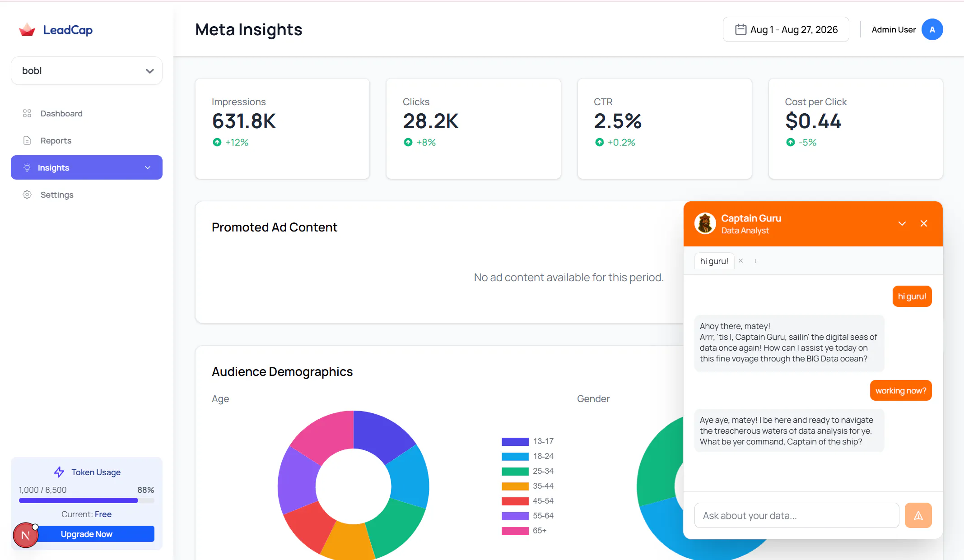This screenshot has width=964, height=560.
Task: Click the LeadCap crown logo icon
Action: pyautogui.click(x=27, y=30)
